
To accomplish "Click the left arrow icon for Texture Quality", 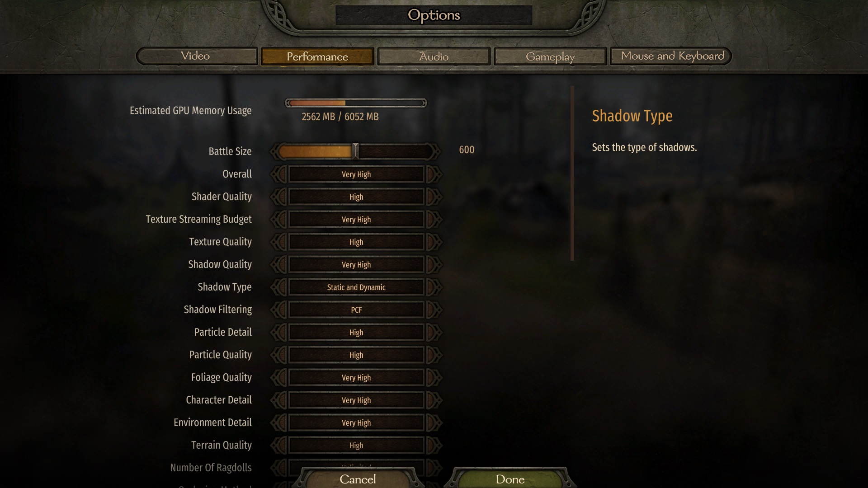I will (278, 242).
